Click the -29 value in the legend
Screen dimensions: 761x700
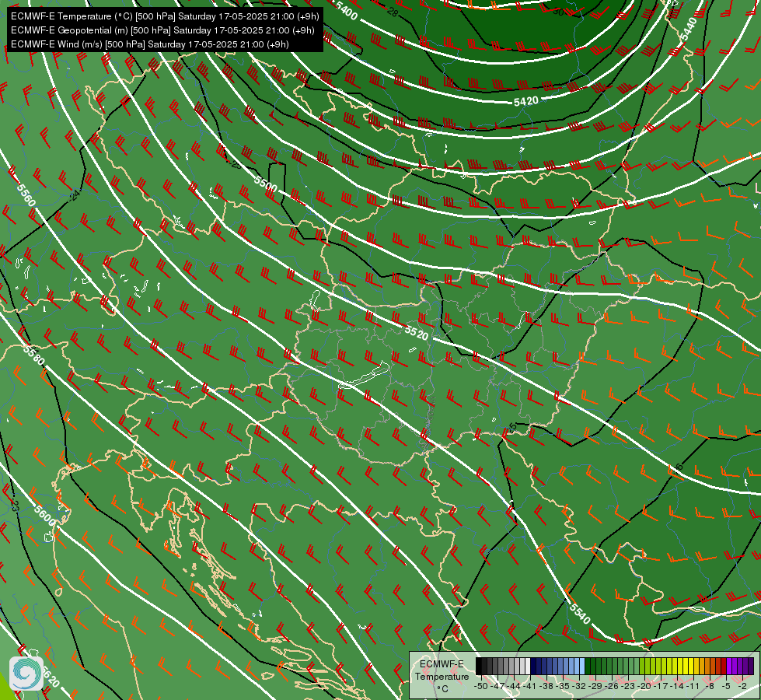point(595,686)
